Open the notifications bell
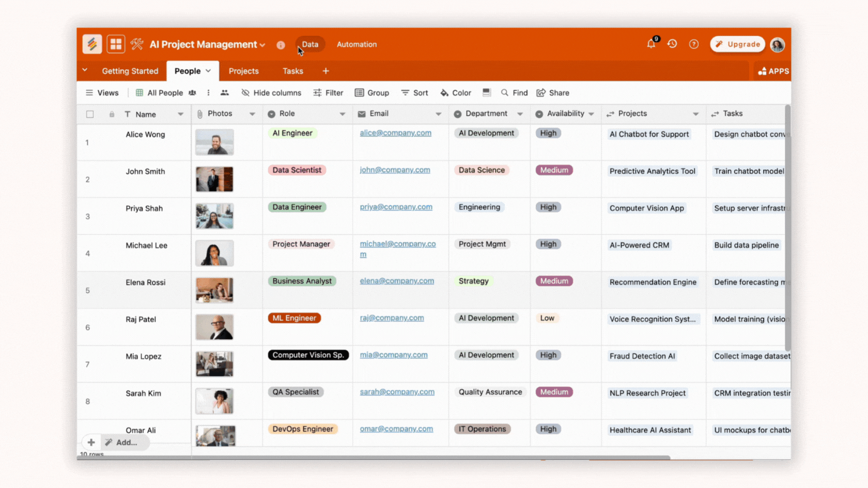Image resolution: width=868 pixels, height=488 pixels. (651, 44)
